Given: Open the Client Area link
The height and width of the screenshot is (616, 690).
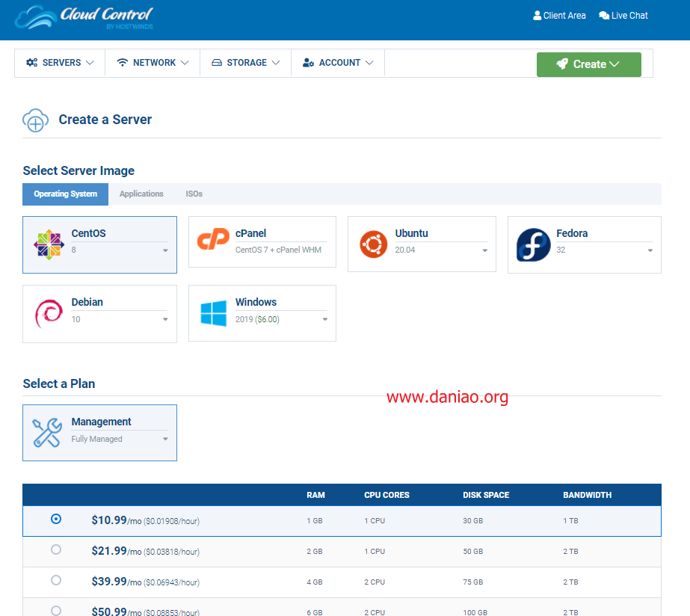Looking at the screenshot, I should pos(559,16).
